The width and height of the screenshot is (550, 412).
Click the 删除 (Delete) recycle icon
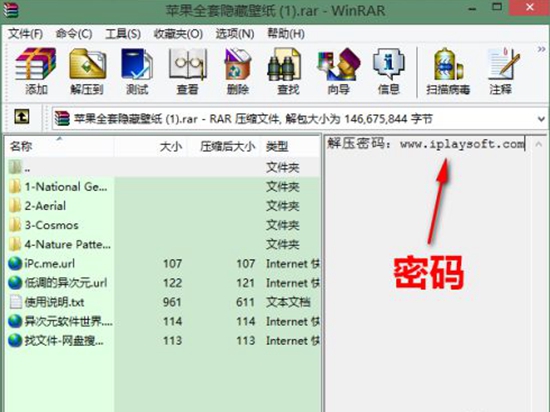pyautogui.click(x=238, y=72)
